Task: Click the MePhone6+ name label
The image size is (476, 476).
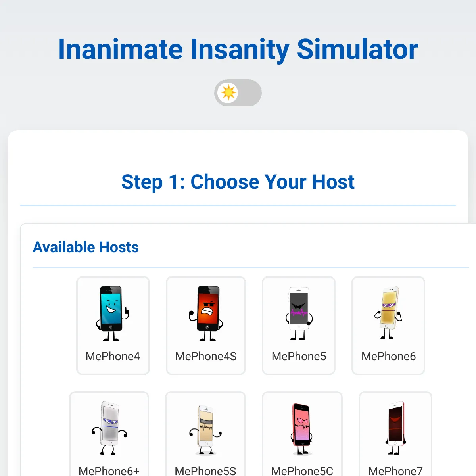Action: click(x=109, y=471)
